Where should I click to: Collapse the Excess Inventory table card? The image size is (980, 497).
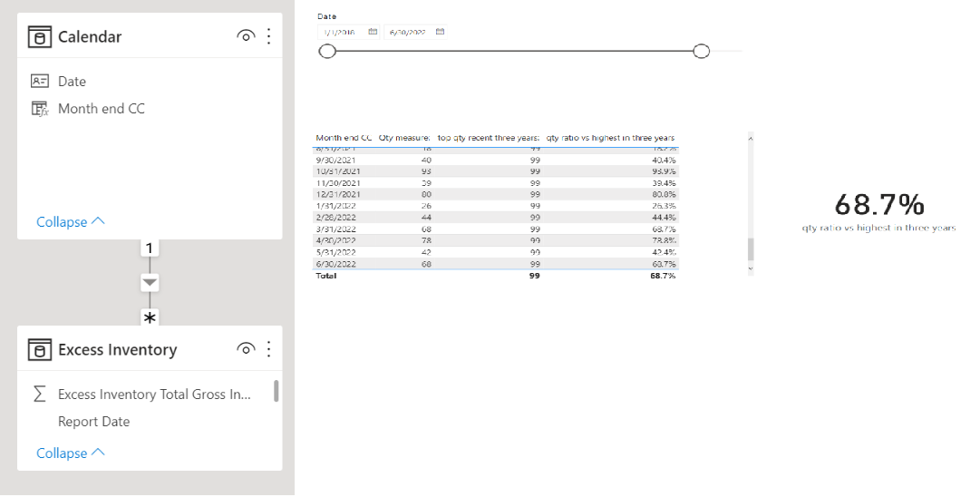(71, 453)
